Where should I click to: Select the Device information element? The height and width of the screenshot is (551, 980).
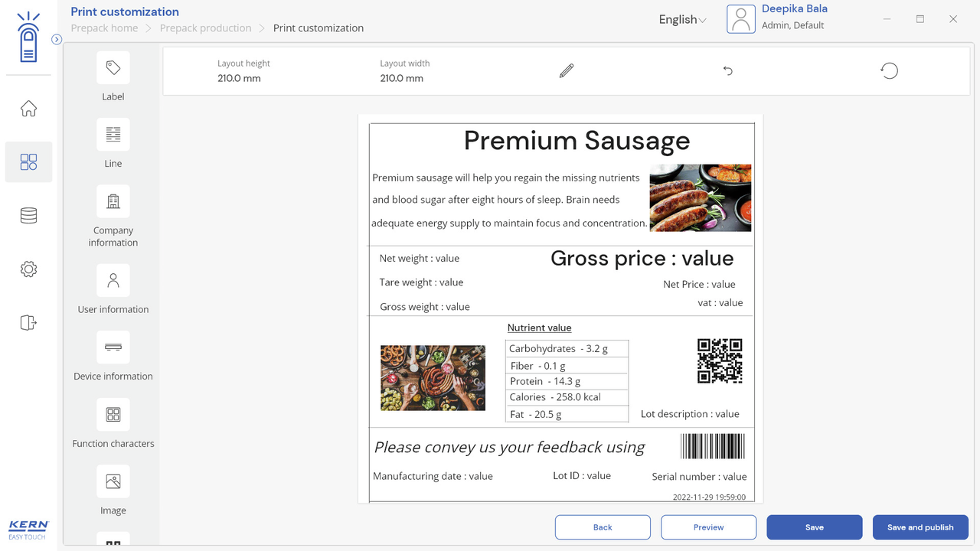[113, 347]
